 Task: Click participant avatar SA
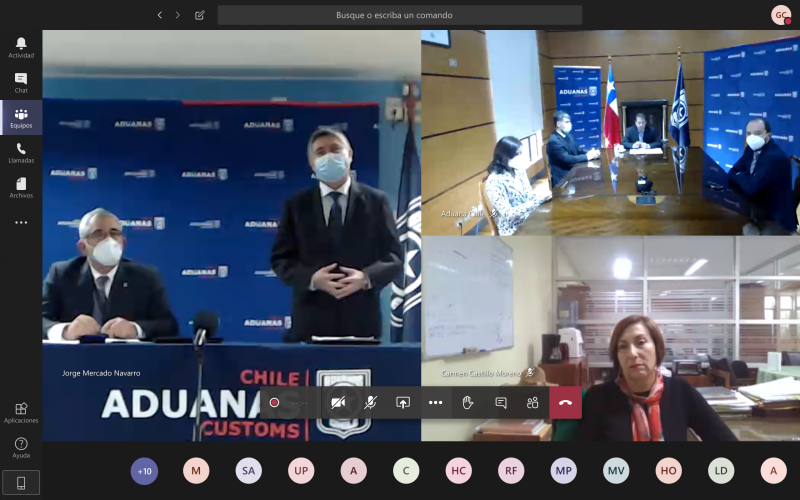point(248,471)
